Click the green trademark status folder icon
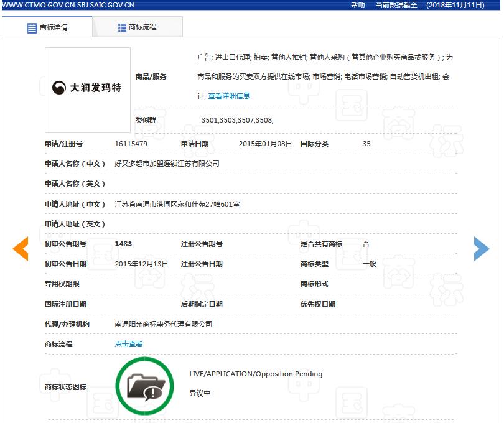The height and width of the screenshot is (423, 504). pyautogui.click(x=144, y=386)
